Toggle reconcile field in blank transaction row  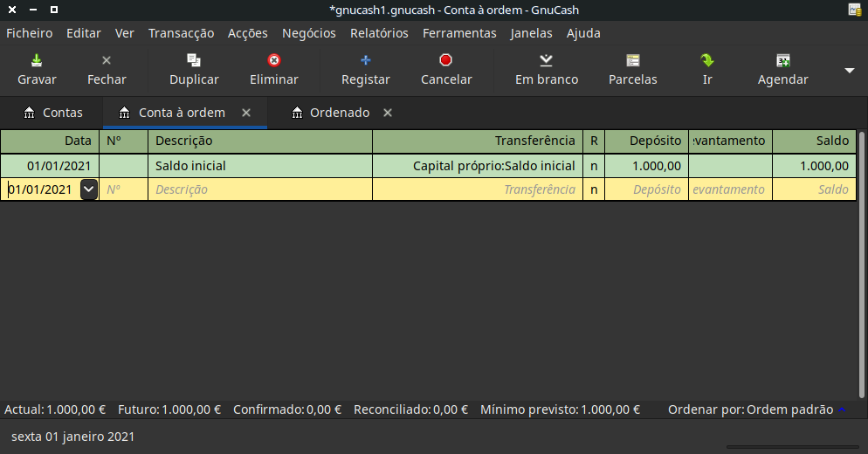pos(594,189)
